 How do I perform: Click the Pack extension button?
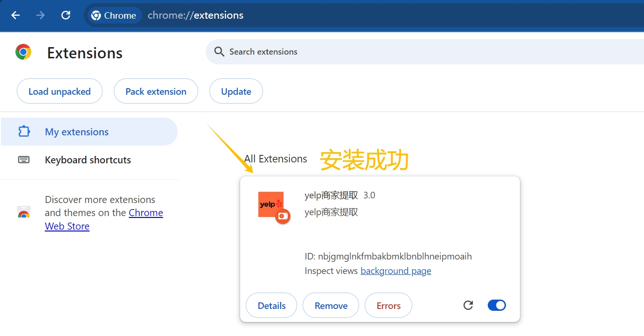[x=156, y=91]
